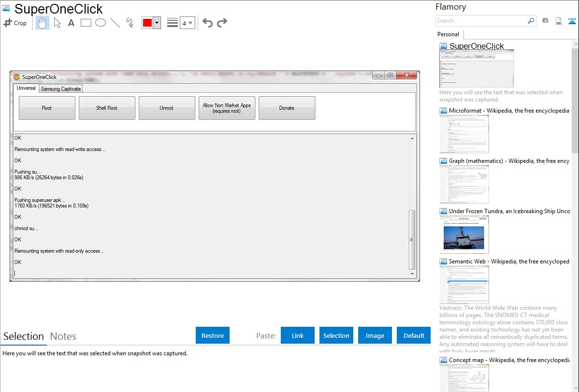Click the log scrollbar up arrow
The image size is (579, 392).
[412, 139]
